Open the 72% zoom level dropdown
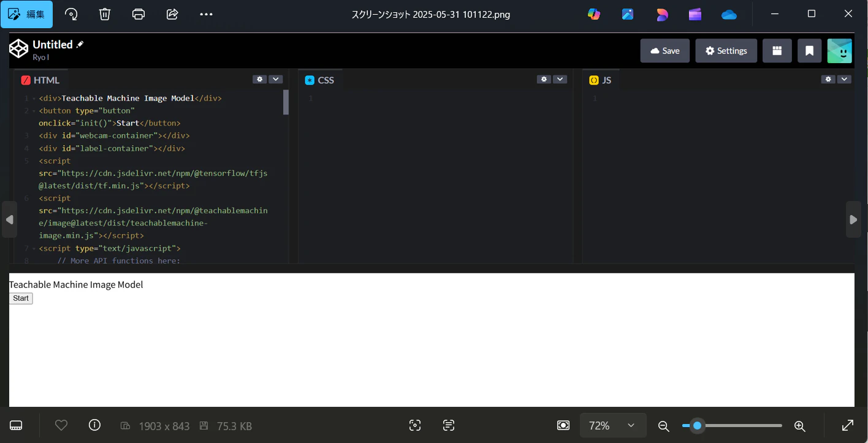 pyautogui.click(x=613, y=425)
